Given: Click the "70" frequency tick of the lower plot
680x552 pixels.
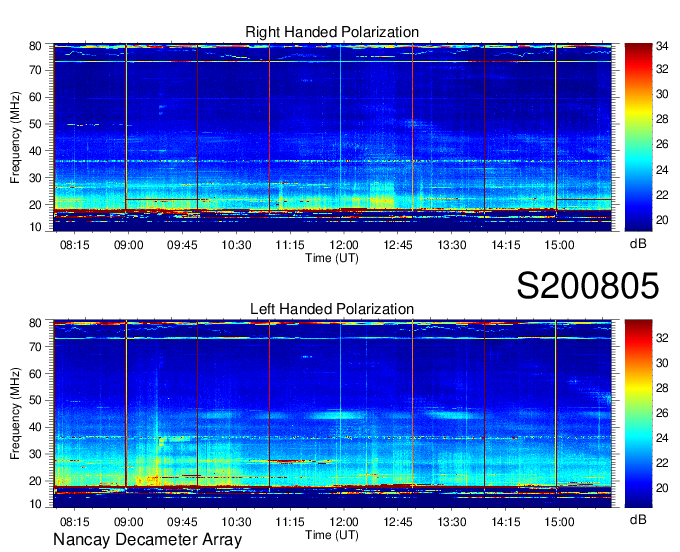Looking at the screenshot, I should [x=35, y=346].
